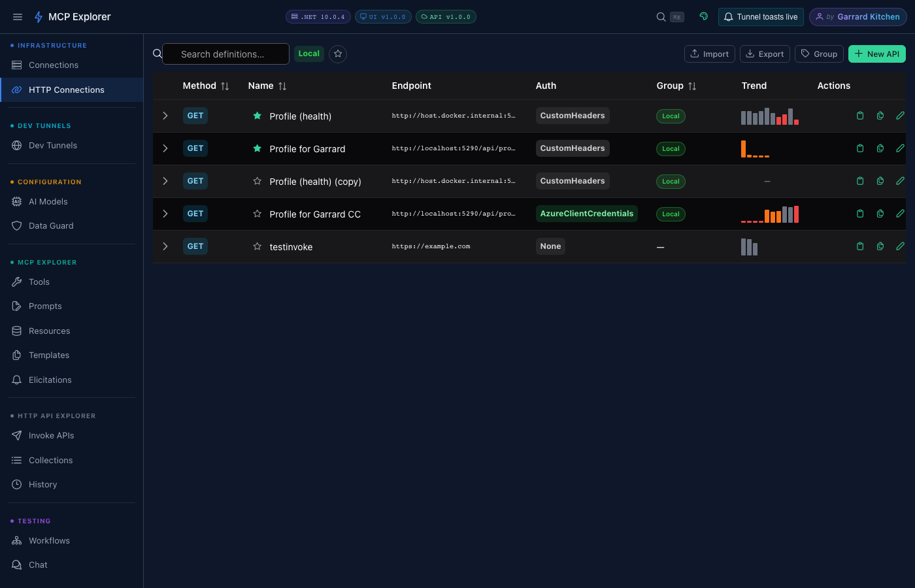This screenshot has height=588, width=915.
Task: Unfavorite the Profile (health) star
Action: click(258, 116)
